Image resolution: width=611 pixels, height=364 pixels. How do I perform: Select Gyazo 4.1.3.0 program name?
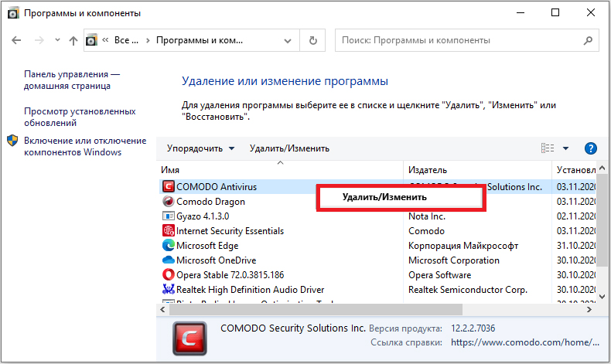pyautogui.click(x=203, y=216)
